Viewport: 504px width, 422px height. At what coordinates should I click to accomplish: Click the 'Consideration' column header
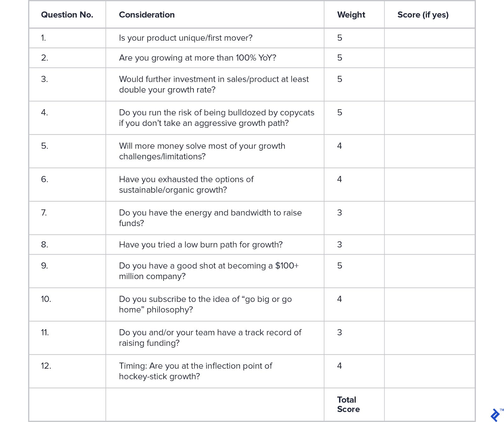(147, 15)
